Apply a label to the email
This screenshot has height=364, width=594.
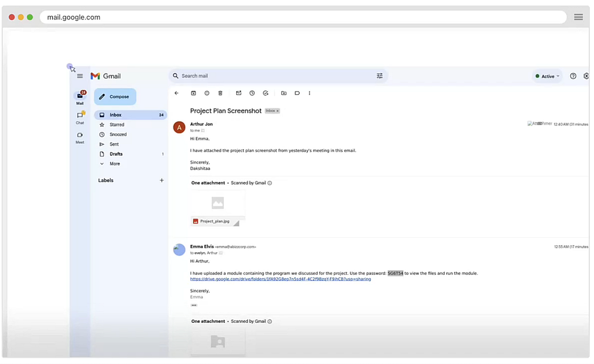(298, 93)
